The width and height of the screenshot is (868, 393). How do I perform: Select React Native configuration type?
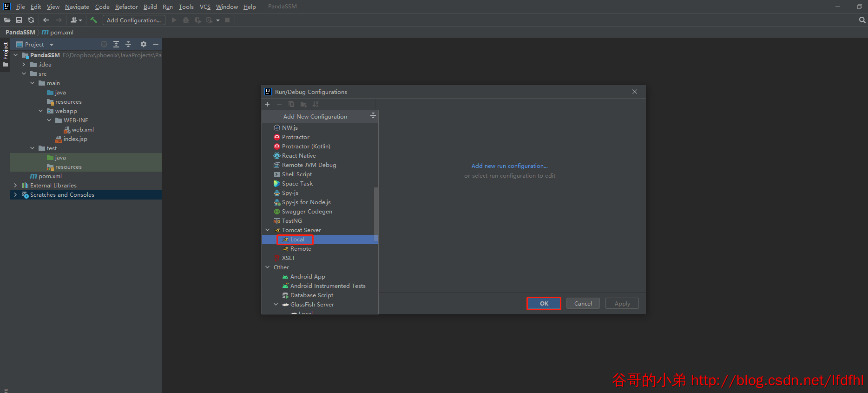320,156
